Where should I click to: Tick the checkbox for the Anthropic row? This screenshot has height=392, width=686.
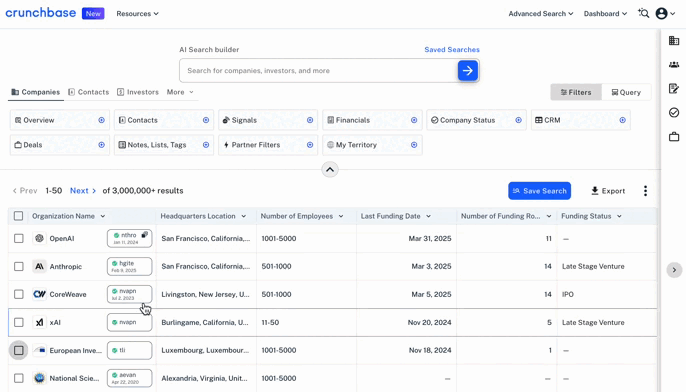pyautogui.click(x=18, y=266)
